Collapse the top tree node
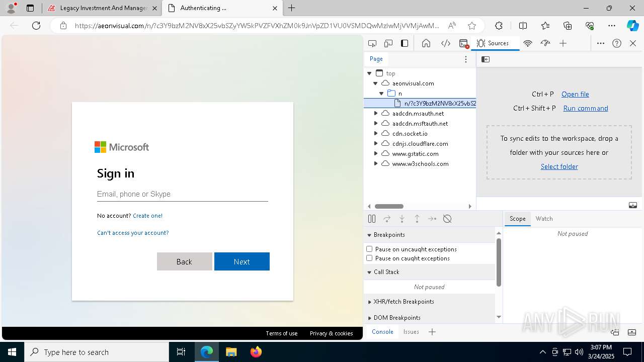 (x=370, y=73)
